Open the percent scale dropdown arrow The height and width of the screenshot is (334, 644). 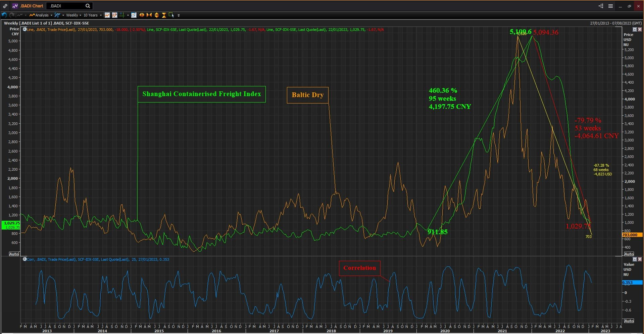[63, 15]
